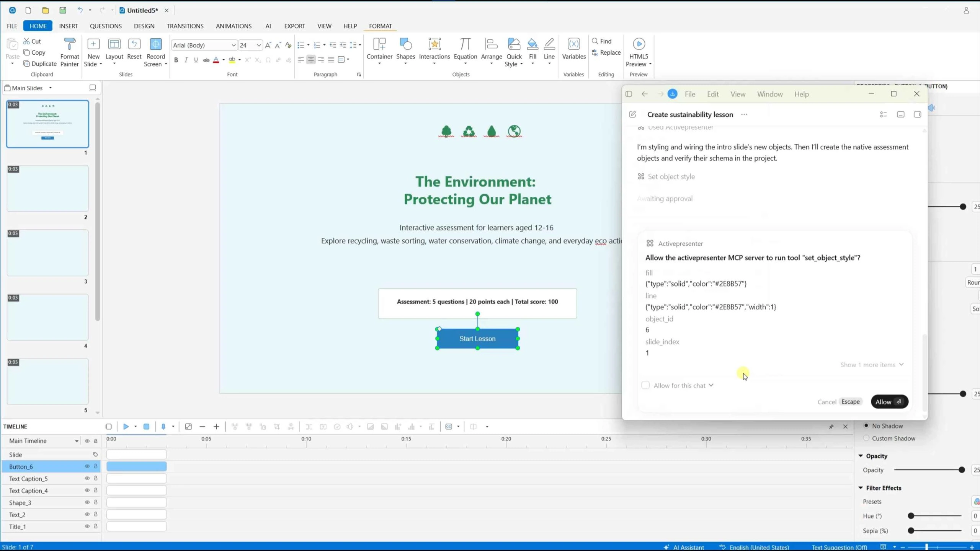Select slide 2 thumbnail
The height and width of the screenshot is (551, 980).
pyautogui.click(x=47, y=188)
